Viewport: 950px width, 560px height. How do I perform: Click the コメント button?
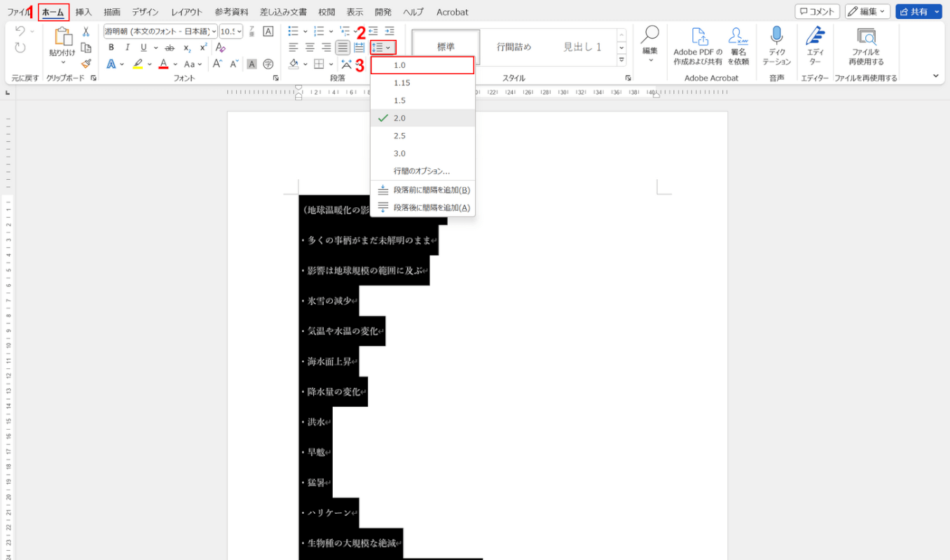(x=817, y=12)
